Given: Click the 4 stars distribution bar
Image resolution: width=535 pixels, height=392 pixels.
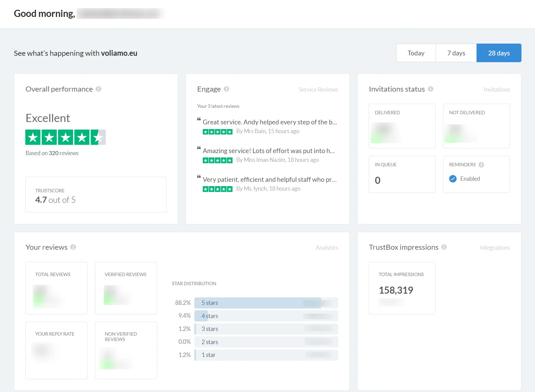Looking at the screenshot, I should point(266,316).
